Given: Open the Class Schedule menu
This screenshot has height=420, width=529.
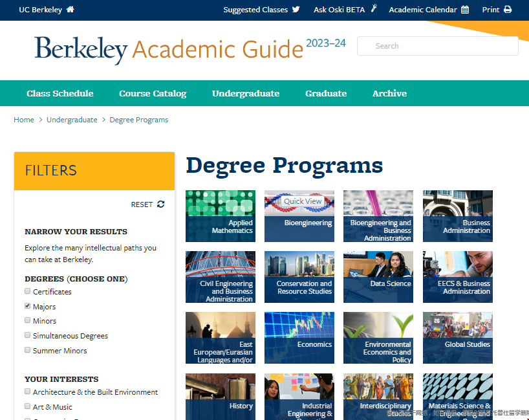Looking at the screenshot, I should click(x=60, y=93).
